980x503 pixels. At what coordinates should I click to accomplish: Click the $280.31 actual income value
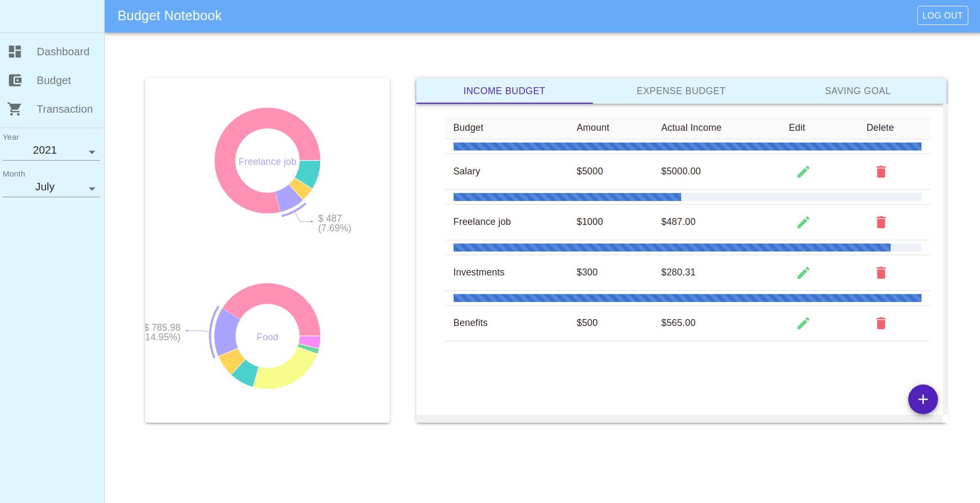[x=678, y=272]
